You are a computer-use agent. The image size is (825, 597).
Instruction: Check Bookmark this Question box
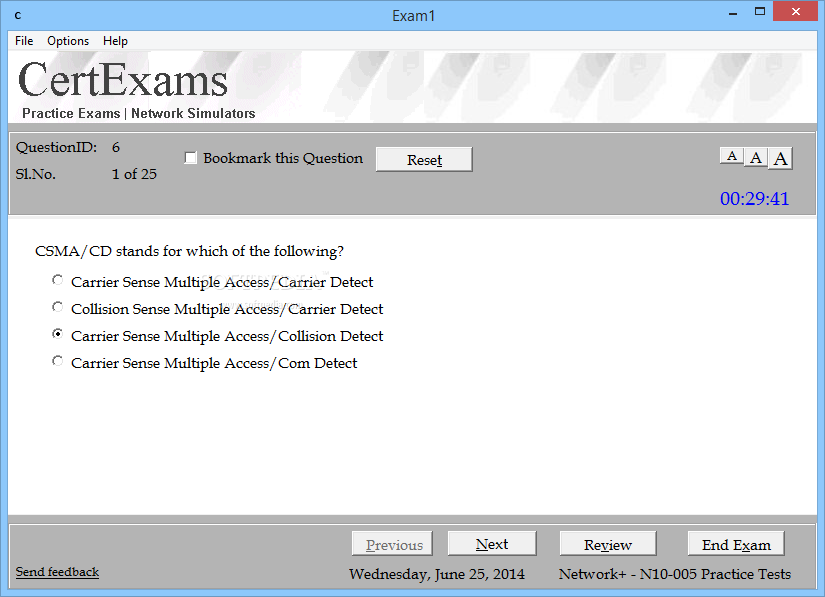[190, 158]
